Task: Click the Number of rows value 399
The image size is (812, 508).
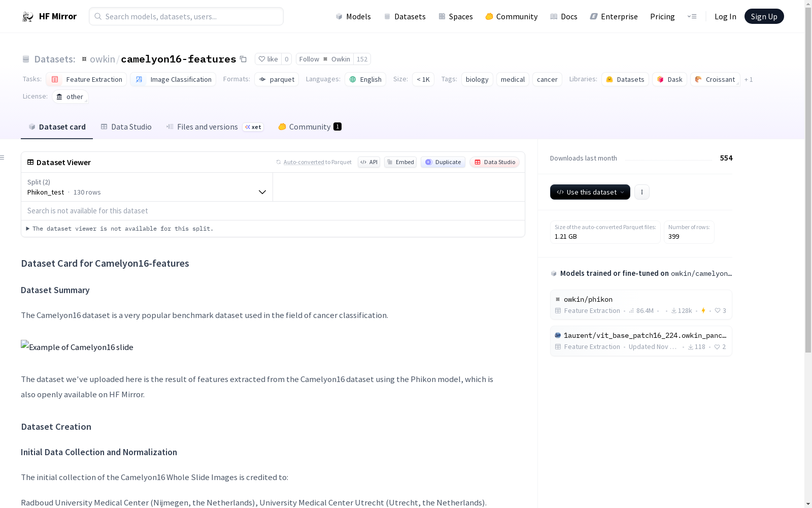Action: (x=674, y=236)
